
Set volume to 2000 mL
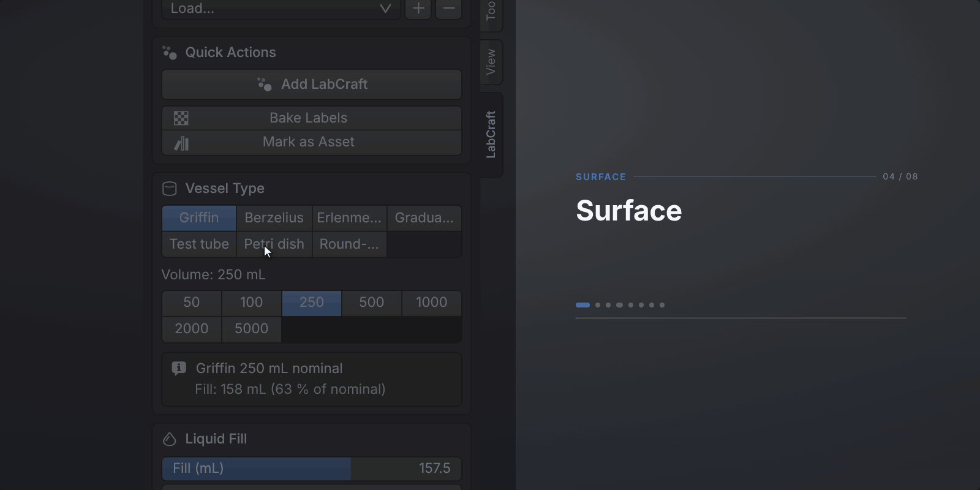click(x=192, y=329)
